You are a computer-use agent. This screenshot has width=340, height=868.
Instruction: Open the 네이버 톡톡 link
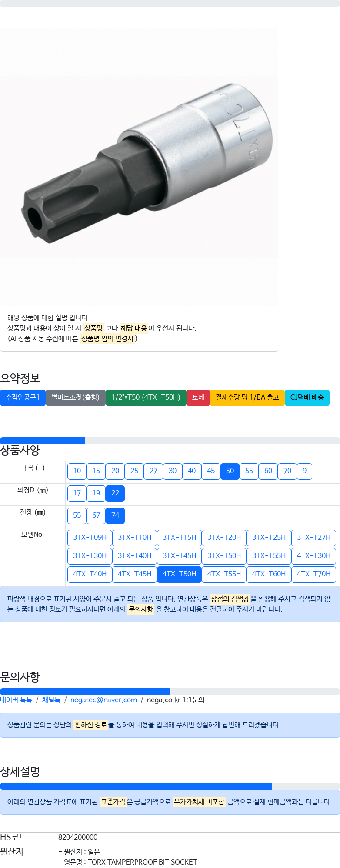pos(16,700)
